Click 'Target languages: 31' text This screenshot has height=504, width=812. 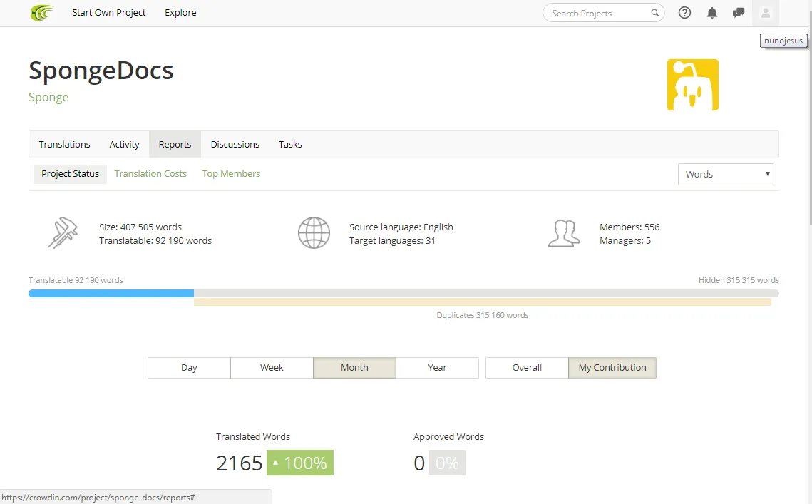point(392,240)
